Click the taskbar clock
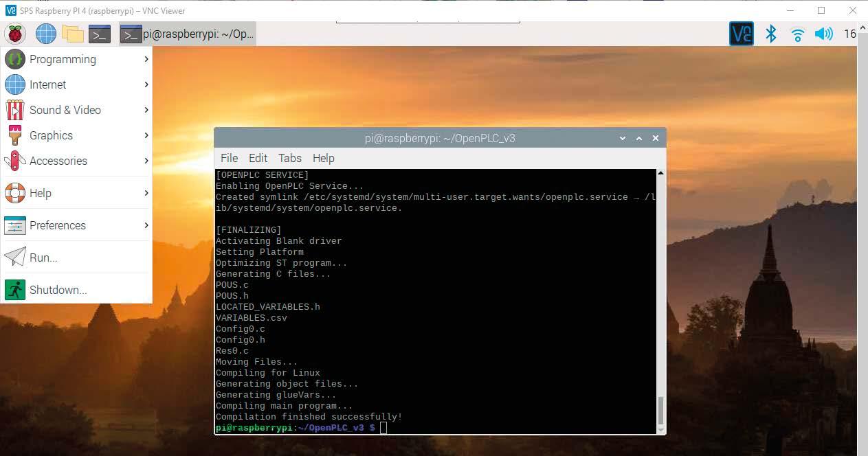 [x=850, y=34]
